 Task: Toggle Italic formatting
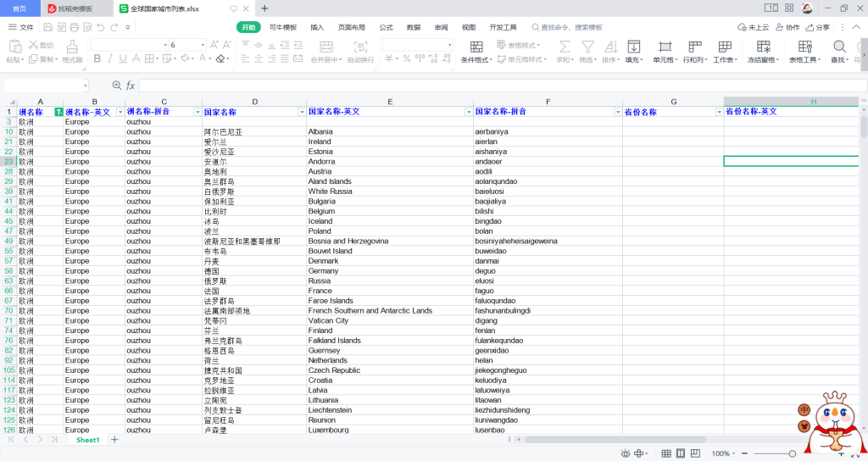click(x=110, y=59)
